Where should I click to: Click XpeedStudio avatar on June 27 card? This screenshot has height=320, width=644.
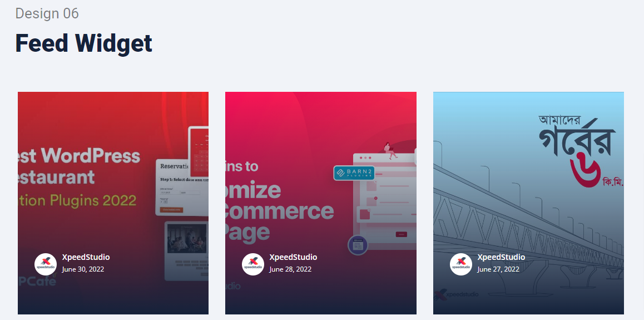[x=461, y=264]
